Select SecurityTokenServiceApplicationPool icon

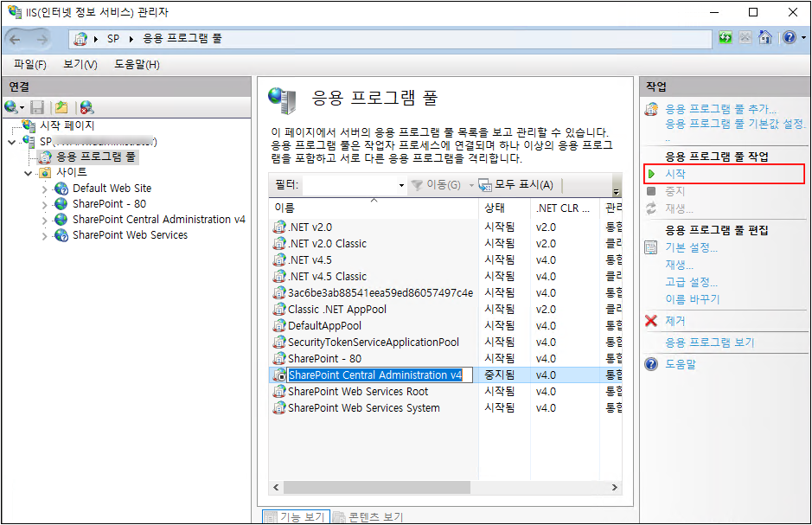tap(279, 343)
